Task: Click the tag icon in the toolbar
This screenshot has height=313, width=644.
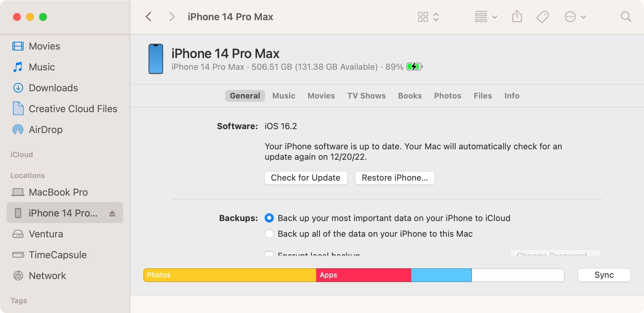Action: (543, 17)
